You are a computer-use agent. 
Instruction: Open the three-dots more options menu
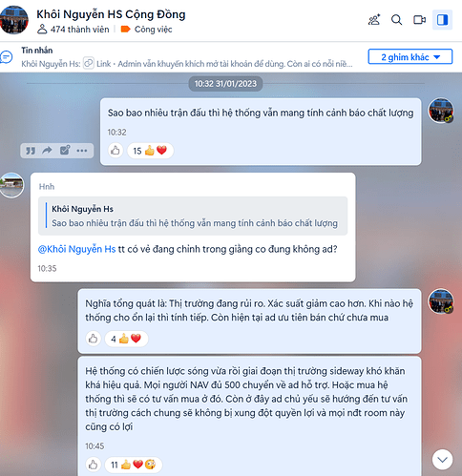click(x=82, y=151)
